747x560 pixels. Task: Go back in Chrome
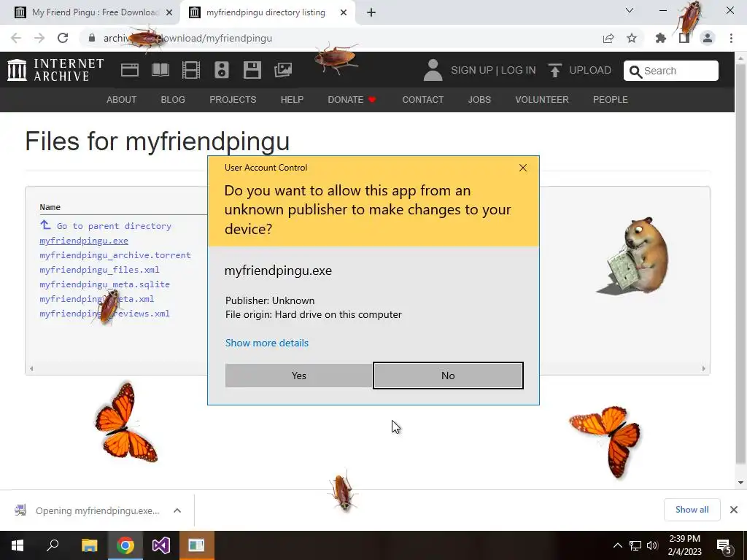tap(16, 38)
